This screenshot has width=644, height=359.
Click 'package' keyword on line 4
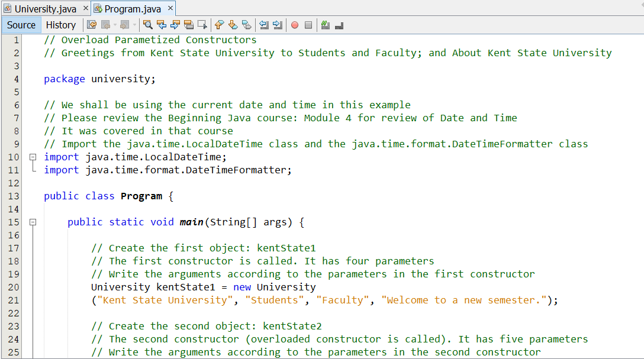[x=65, y=79]
